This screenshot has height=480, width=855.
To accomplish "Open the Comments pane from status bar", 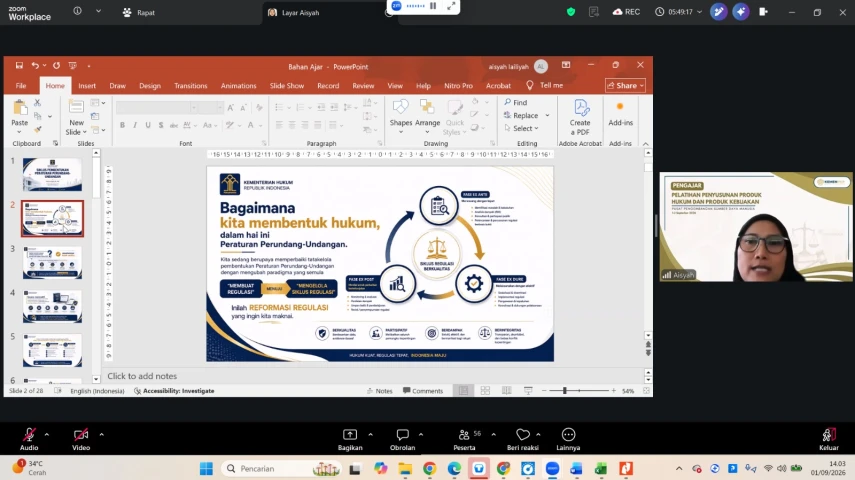I will pos(423,391).
